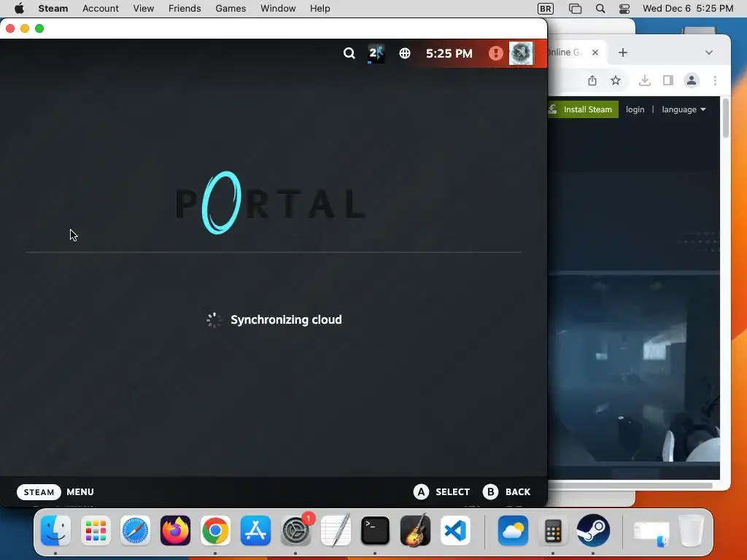Screen dimensions: 747x560
Task: Open search in Steam Big Picture header
Action: point(349,53)
